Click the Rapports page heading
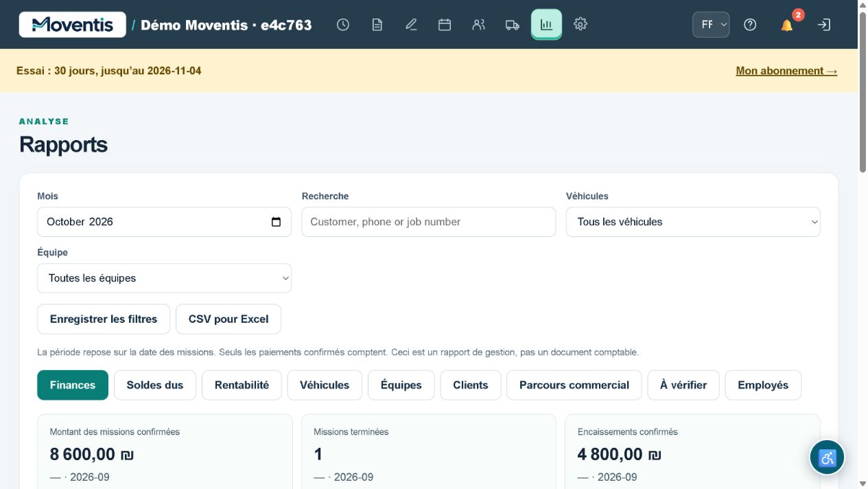 point(63,145)
